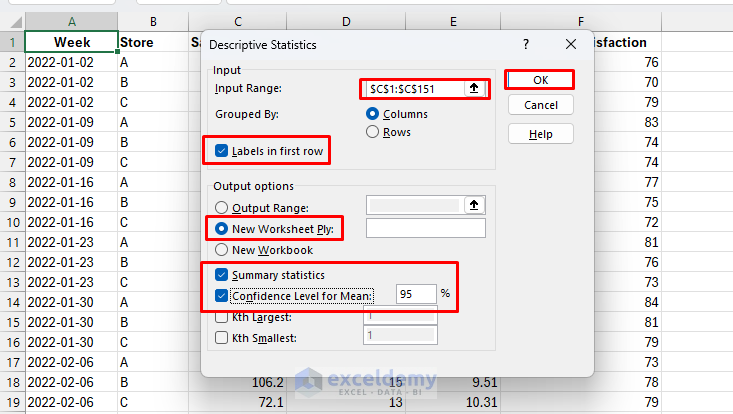Click store value C in row 19
733x414 pixels.
153,402
